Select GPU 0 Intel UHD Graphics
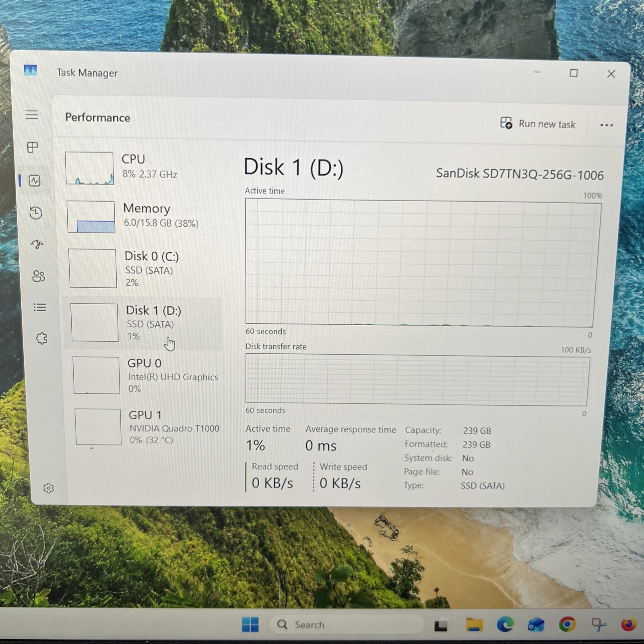 [146, 376]
